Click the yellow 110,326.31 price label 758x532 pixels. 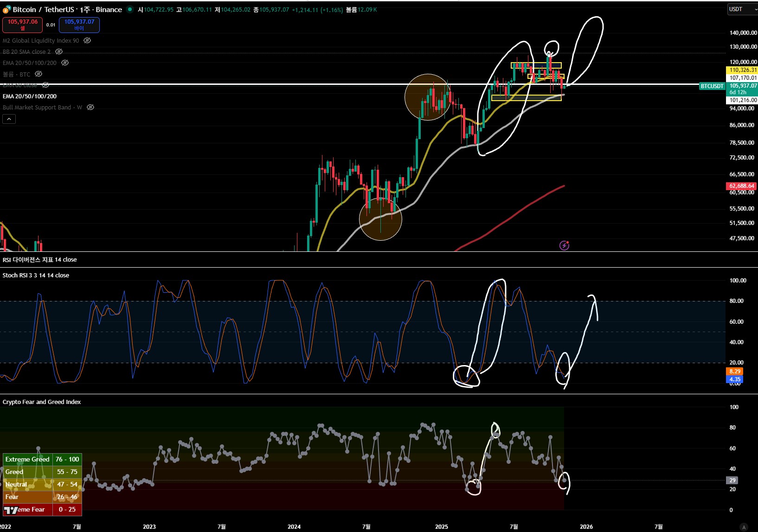742,70
